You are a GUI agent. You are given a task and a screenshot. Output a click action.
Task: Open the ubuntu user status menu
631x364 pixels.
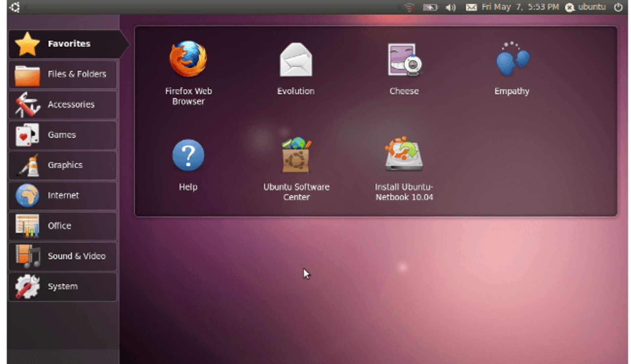click(x=585, y=7)
